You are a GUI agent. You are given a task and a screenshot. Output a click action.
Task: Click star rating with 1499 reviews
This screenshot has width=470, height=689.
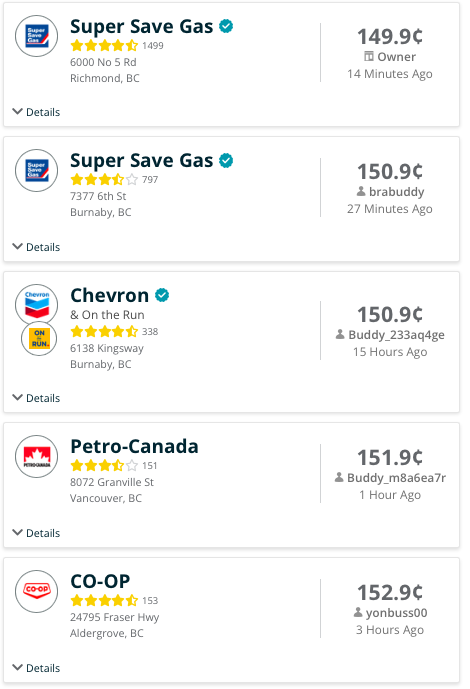104,45
